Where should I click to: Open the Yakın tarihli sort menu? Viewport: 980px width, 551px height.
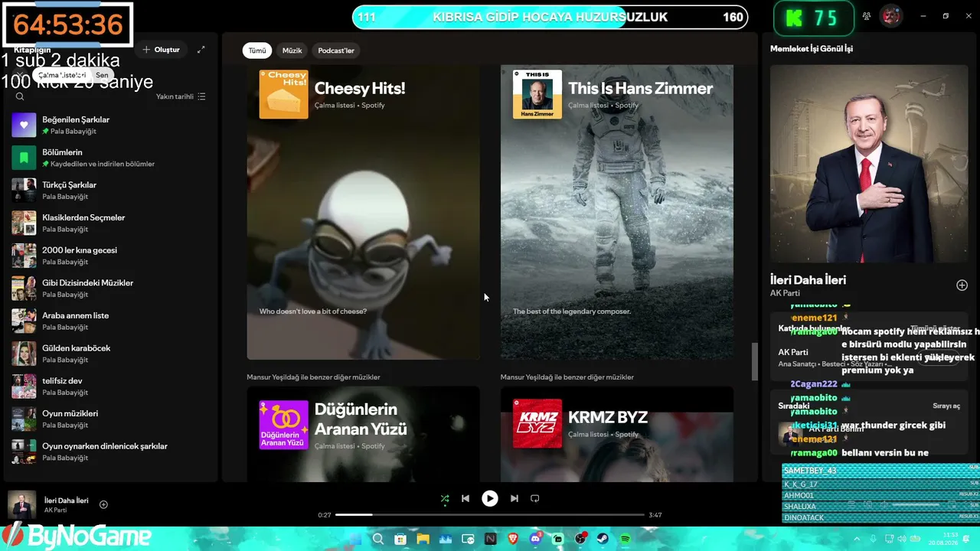(x=181, y=96)
